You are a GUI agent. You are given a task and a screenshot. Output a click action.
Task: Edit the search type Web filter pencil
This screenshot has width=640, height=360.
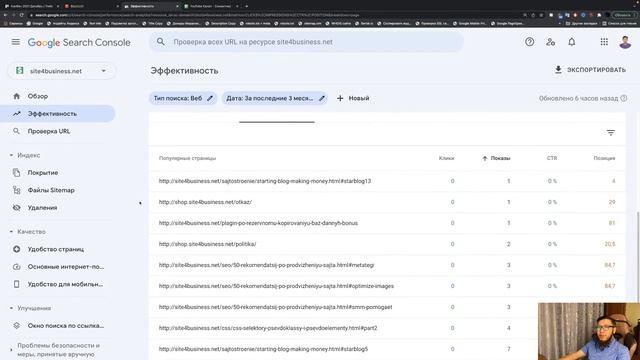click(x=210, y=98)
